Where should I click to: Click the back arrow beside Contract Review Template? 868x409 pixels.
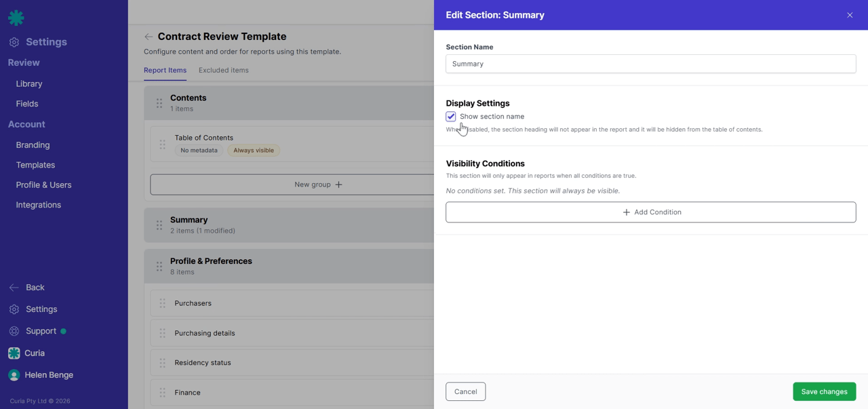click(149, 37)
